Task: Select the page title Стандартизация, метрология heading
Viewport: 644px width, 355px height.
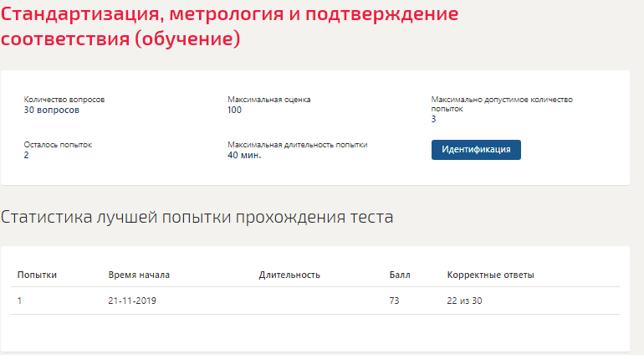Action: [229, 26]
